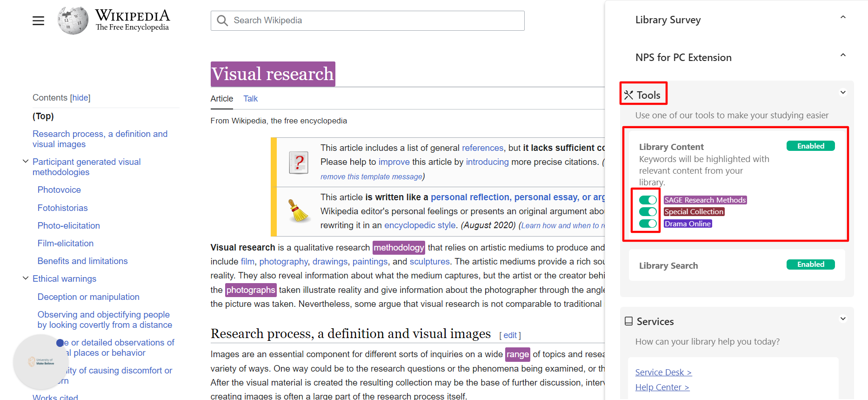Switch to the Talk tab
868x400 pixels.
[250, 99]
